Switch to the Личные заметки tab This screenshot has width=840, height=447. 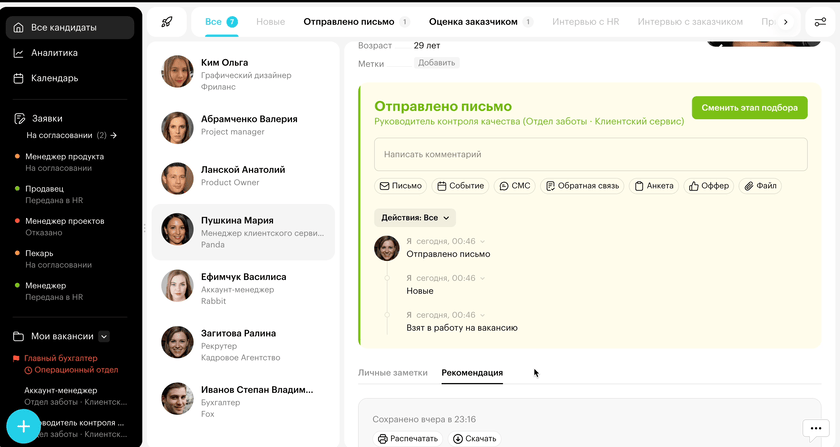pyautogui.click(x=392, y=372)
